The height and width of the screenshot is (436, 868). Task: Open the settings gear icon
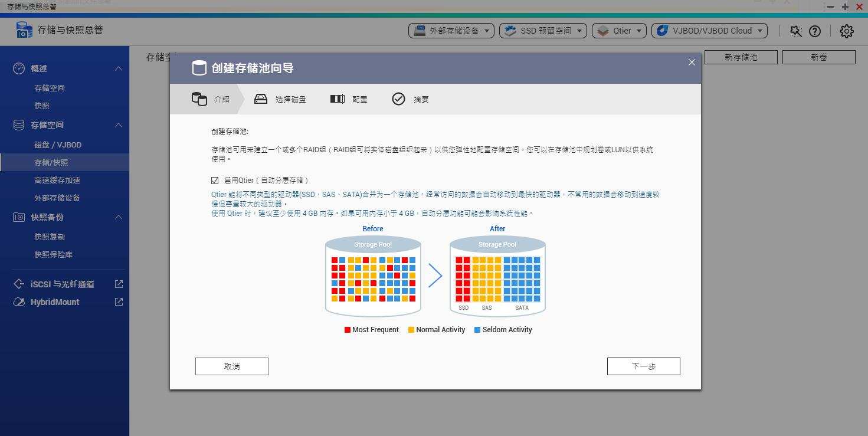point(846,31)
